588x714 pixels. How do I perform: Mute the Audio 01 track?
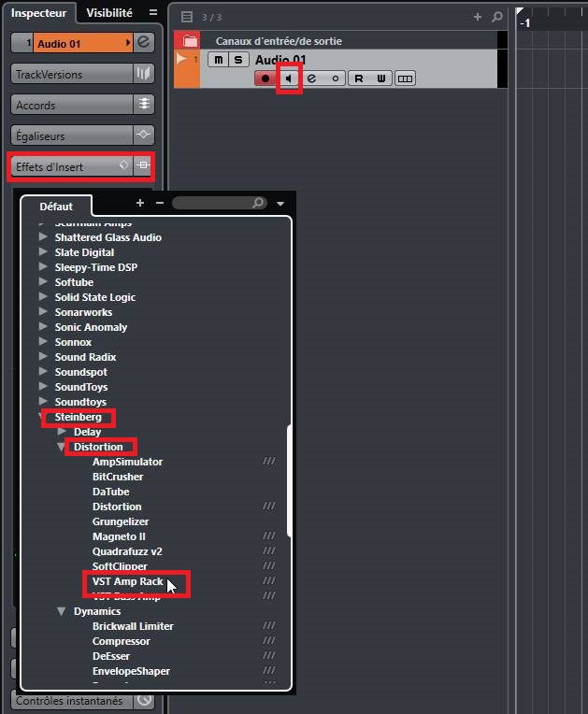click(x=219, y=60)
